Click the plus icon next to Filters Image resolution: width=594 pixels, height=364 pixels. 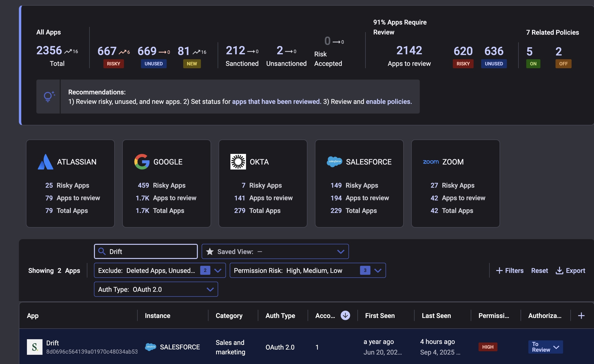click(x=499, y=271)
